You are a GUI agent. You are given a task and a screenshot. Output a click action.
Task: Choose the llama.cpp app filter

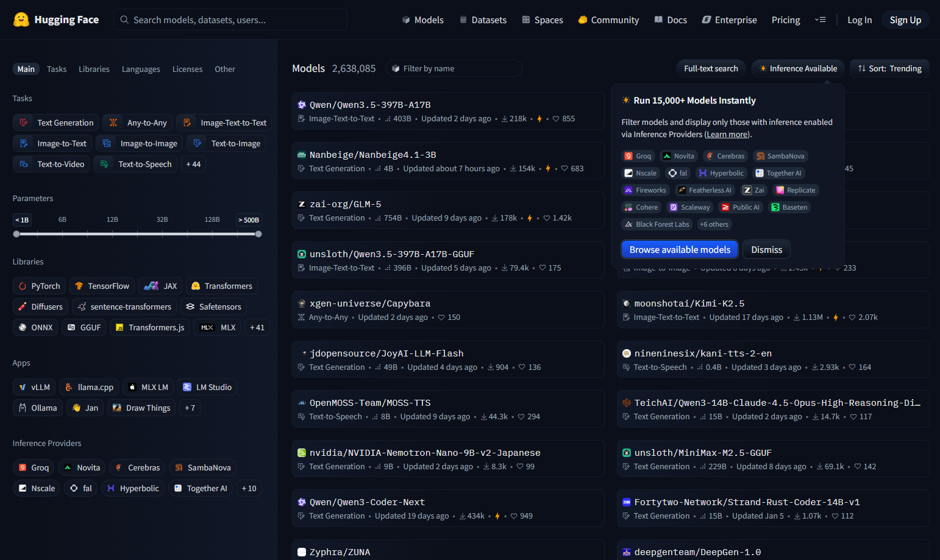click(89, 387)
